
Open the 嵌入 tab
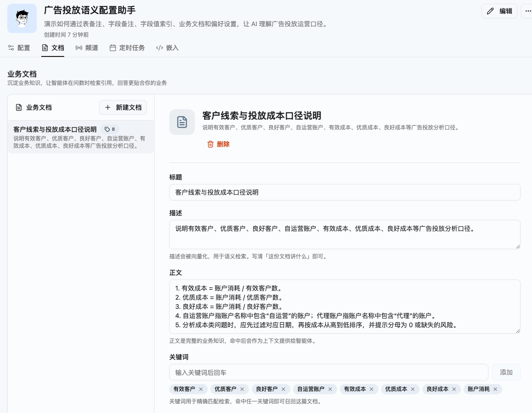point(167,48)
